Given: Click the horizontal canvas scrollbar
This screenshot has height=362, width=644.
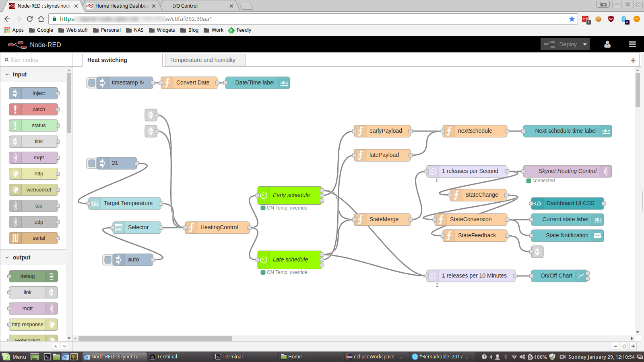Looking at the screenshot, I should (155, 338).
